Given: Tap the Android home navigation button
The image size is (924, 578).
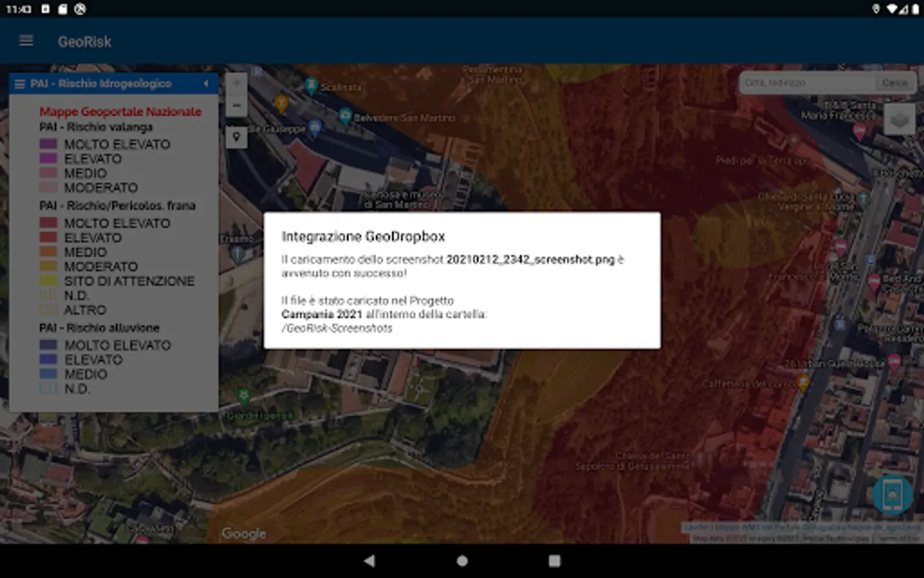Looking at the screenshot, I should [x=462, y=561].
